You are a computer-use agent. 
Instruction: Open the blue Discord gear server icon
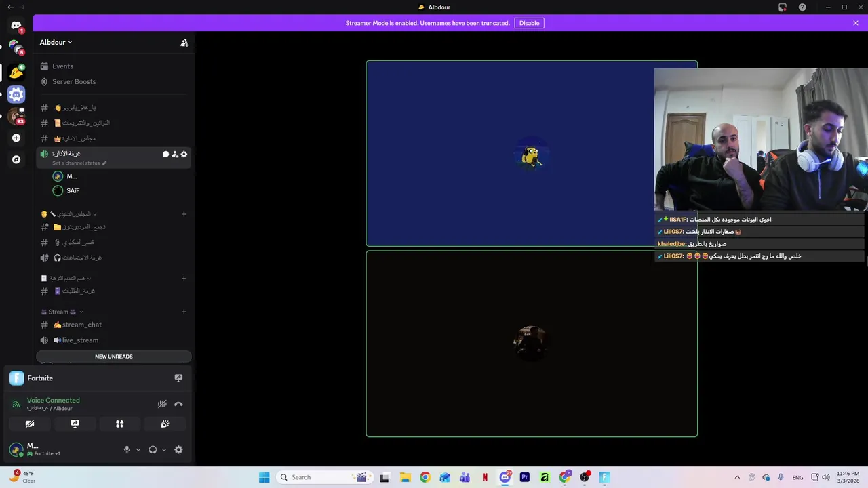click(x=16, y=94)
